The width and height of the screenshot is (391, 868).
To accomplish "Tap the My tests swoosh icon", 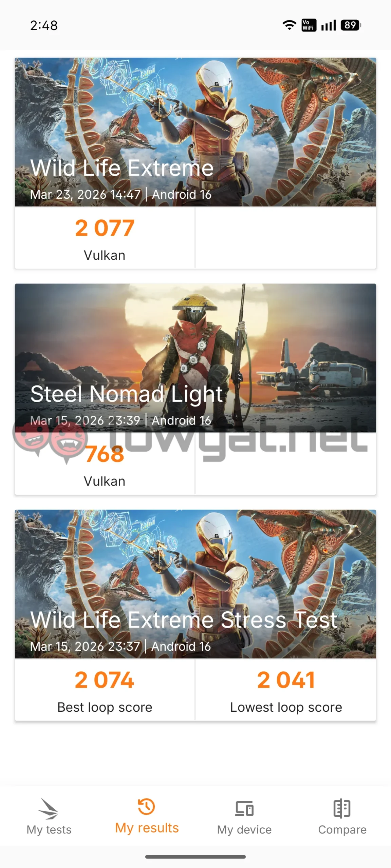I will [x=48, y=808].
